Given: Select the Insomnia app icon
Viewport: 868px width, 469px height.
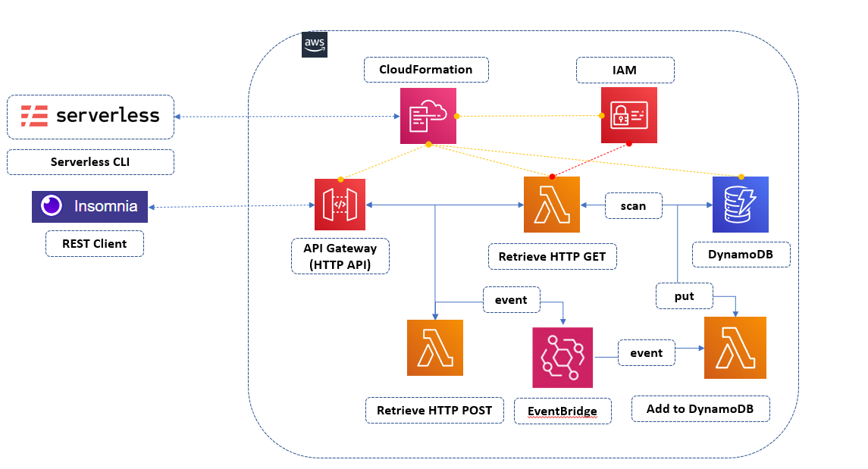Looking at the screenshot, I should tap(89, 206).
